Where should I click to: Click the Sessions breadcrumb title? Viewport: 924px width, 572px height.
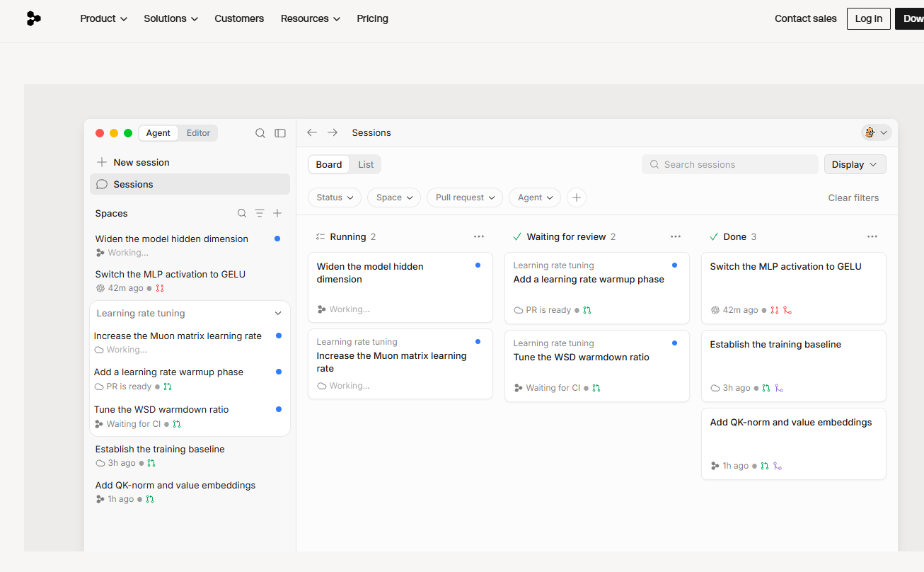tap(371, 132)
